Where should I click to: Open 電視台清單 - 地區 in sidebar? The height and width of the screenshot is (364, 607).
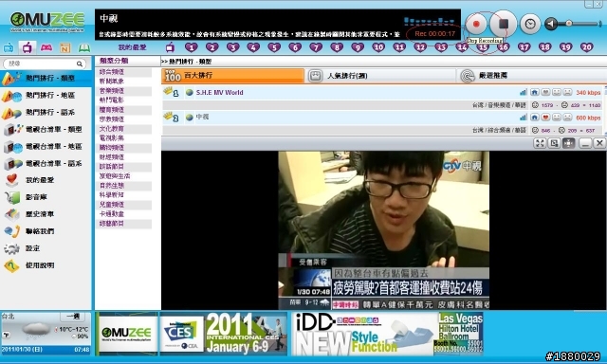click(x=46, y=146)
